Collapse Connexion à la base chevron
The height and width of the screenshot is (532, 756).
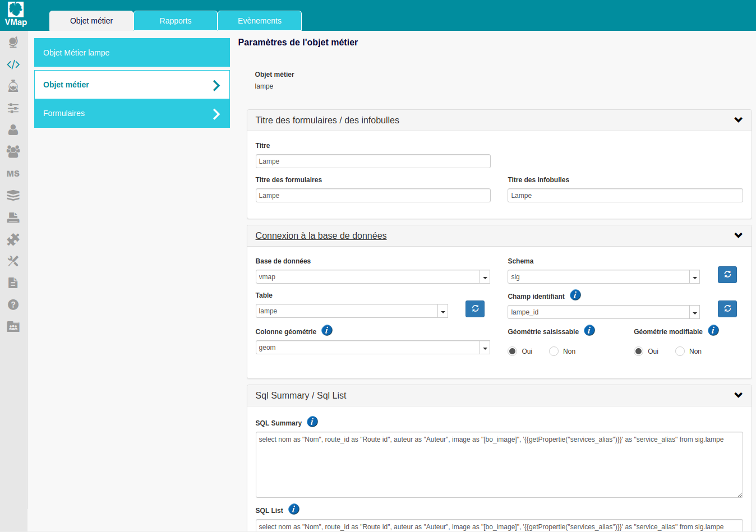click(x=738, y=235)
